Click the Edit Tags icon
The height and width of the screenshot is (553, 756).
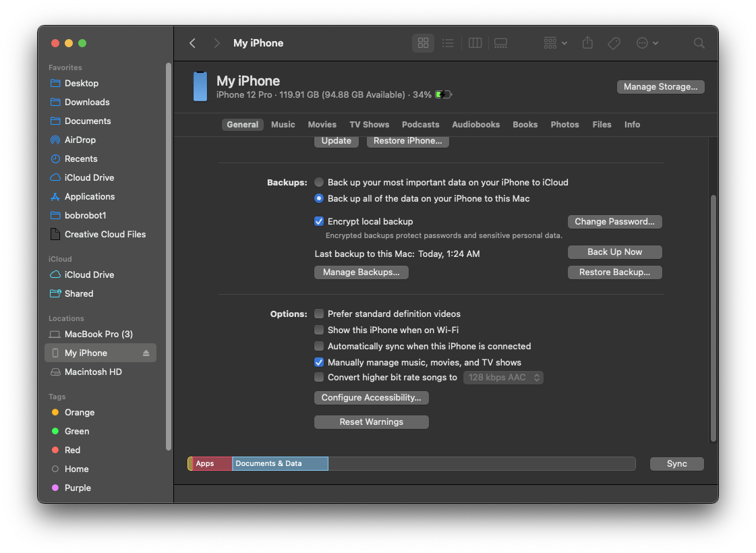pos(614,43)
